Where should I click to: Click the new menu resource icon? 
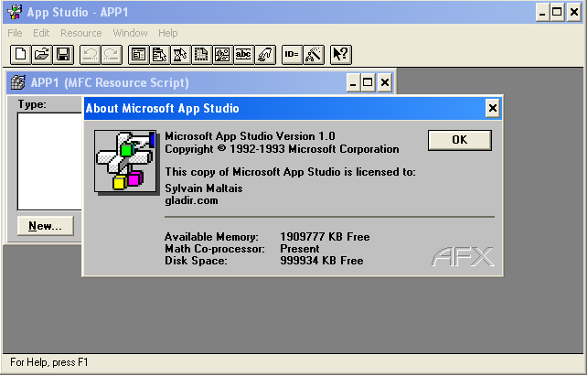pyautogui.click(x=159, y=55)
